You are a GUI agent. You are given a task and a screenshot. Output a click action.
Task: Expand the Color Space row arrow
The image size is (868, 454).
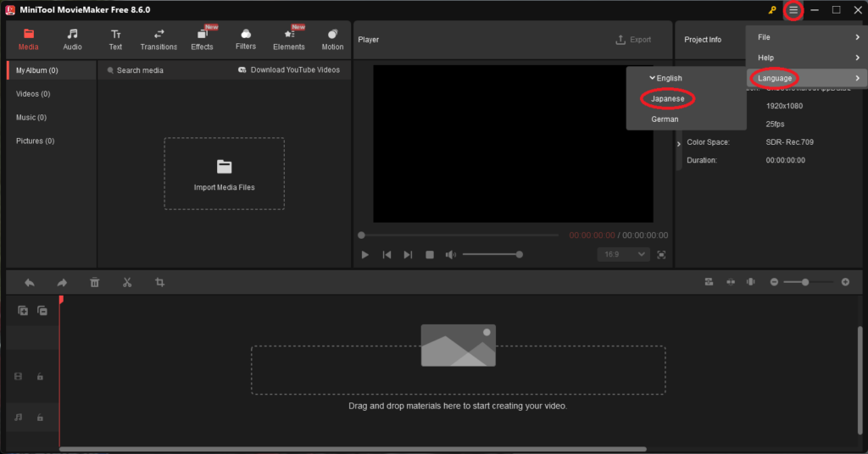coord(679,144)
